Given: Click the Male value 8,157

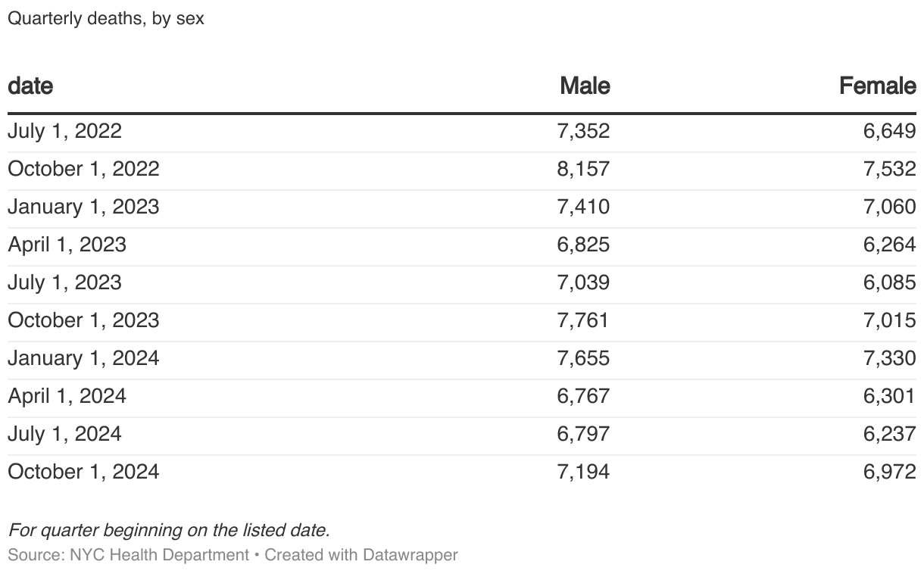Looking at the screenshot, I should point(583,169).
